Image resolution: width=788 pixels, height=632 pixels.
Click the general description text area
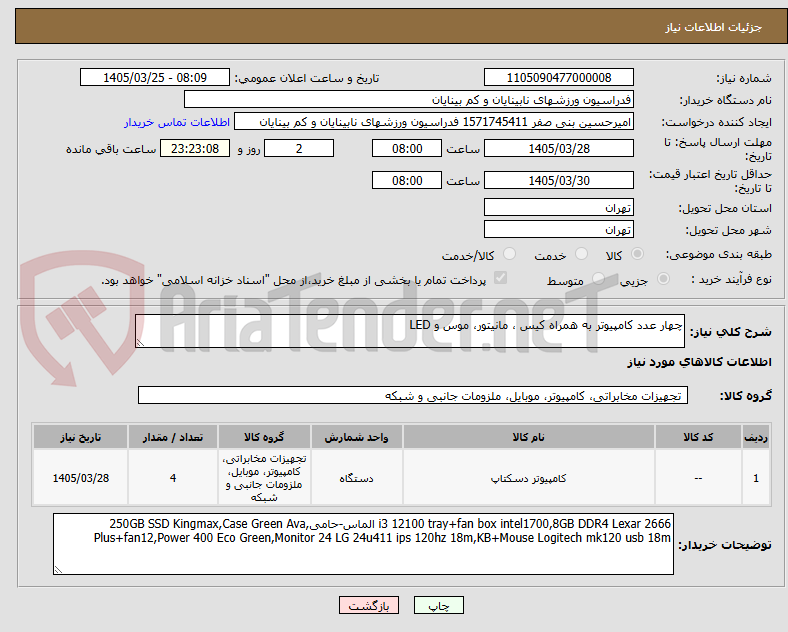tap(410, 331)
